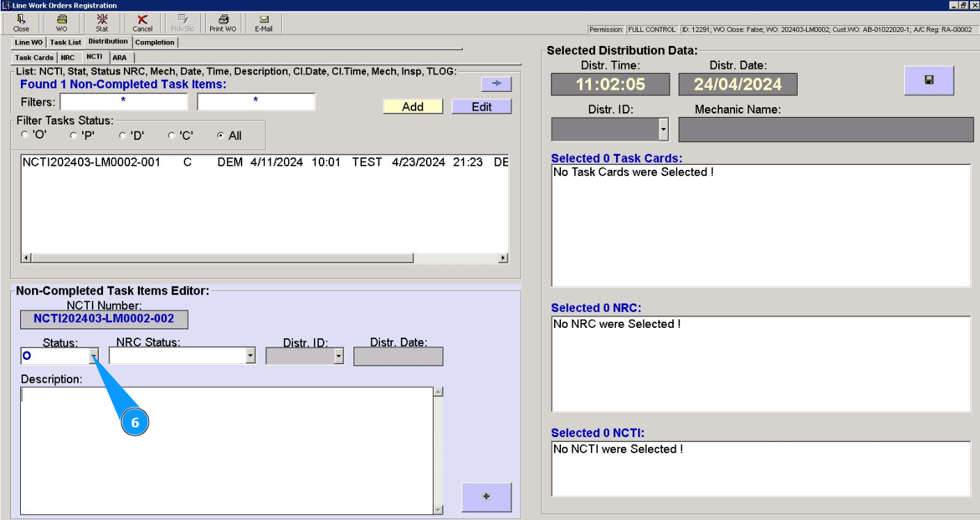Click the Close toolbar icon
This screenshot has width=980, height=520.
[x=21, y=23]
